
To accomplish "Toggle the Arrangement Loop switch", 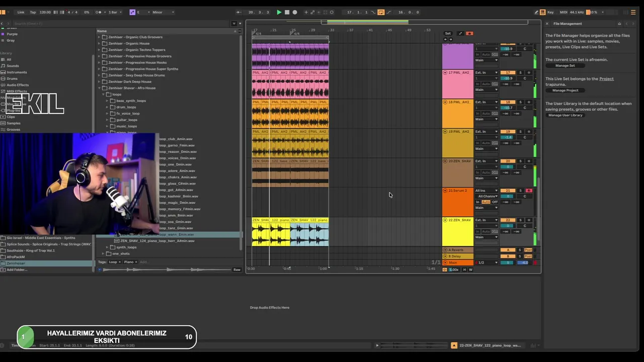I will point(381,12).
